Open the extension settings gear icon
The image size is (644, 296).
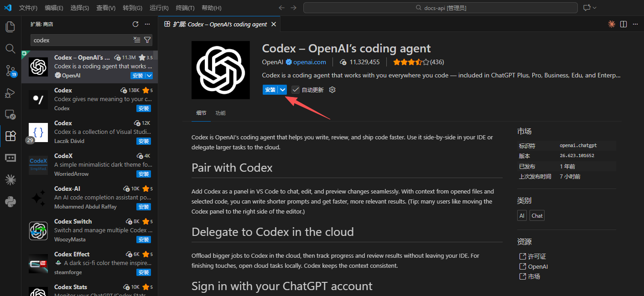point(332,90)
